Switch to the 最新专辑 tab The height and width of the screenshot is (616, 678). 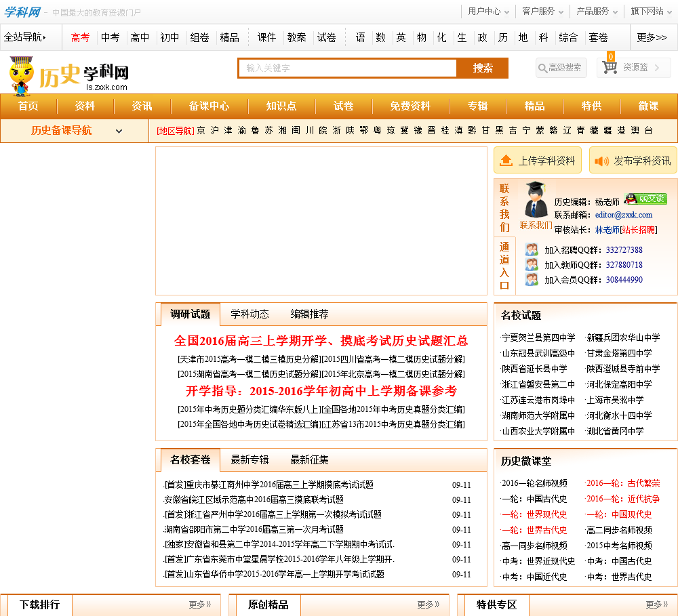pyautogui.click(x=250, y=460)
